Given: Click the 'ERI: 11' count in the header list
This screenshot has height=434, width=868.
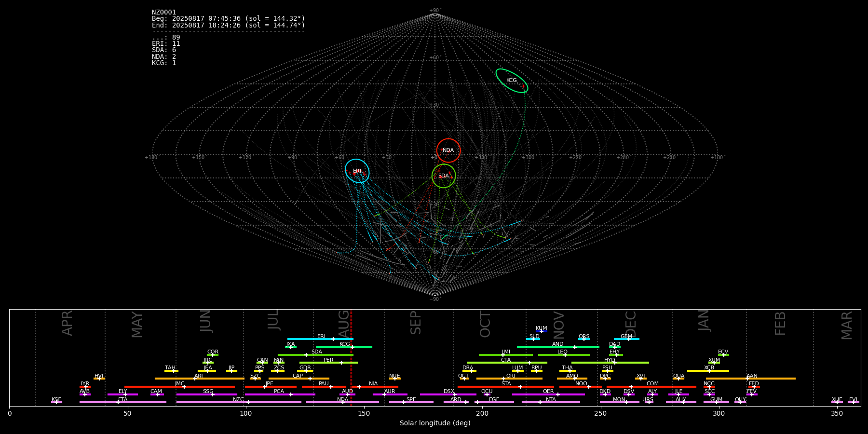Looking at the screenshot, I should click(166, 44).
